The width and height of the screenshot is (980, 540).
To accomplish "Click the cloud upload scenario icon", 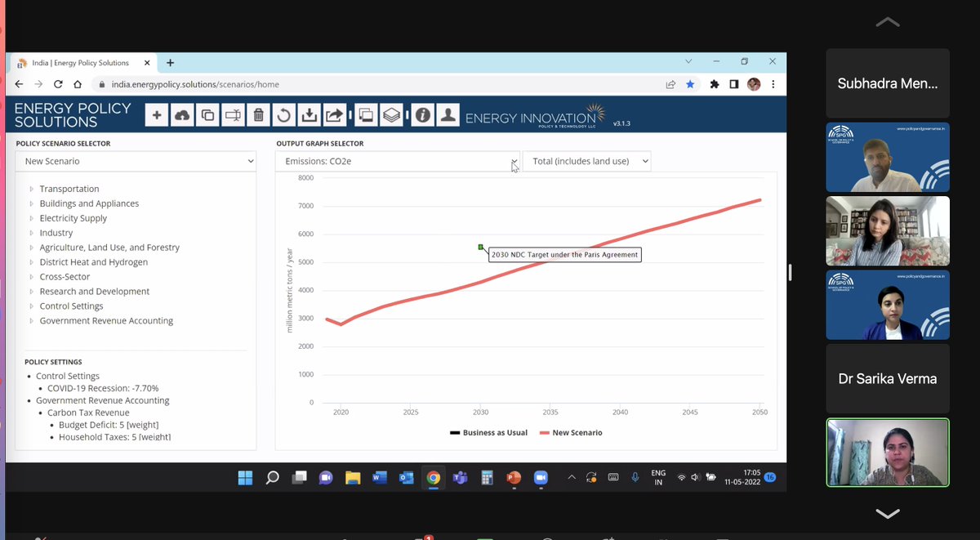I will click(182, 115).
